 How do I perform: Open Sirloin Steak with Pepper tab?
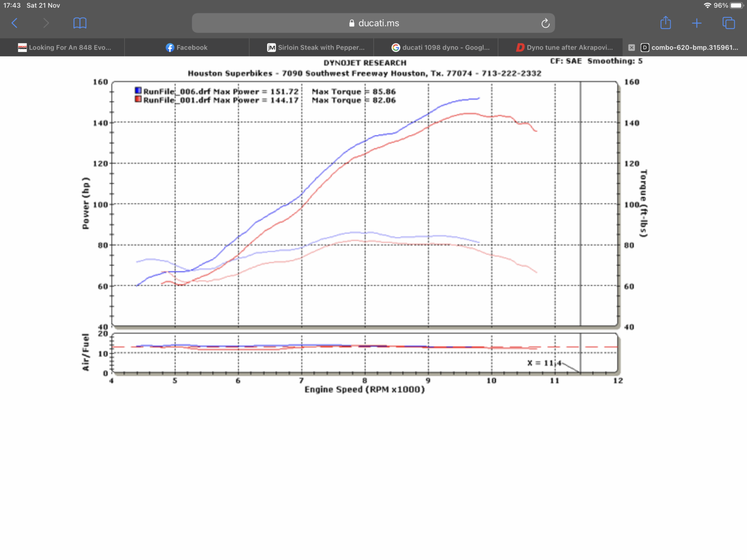[311, 47]
